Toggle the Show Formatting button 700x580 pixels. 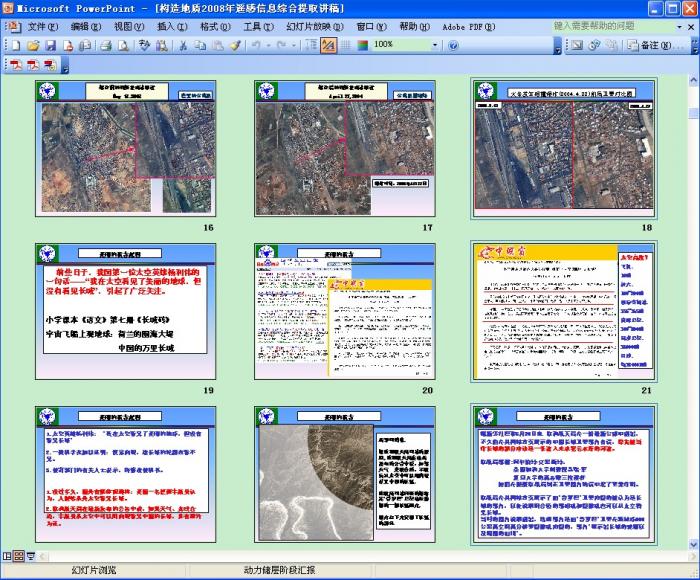click(x=328, y=45)
